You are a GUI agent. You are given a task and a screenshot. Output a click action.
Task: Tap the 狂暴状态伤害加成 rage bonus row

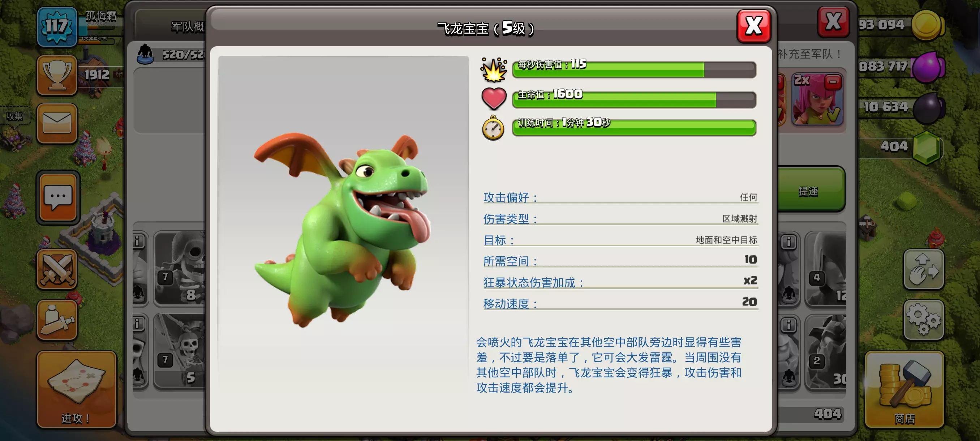coord(620,282)
